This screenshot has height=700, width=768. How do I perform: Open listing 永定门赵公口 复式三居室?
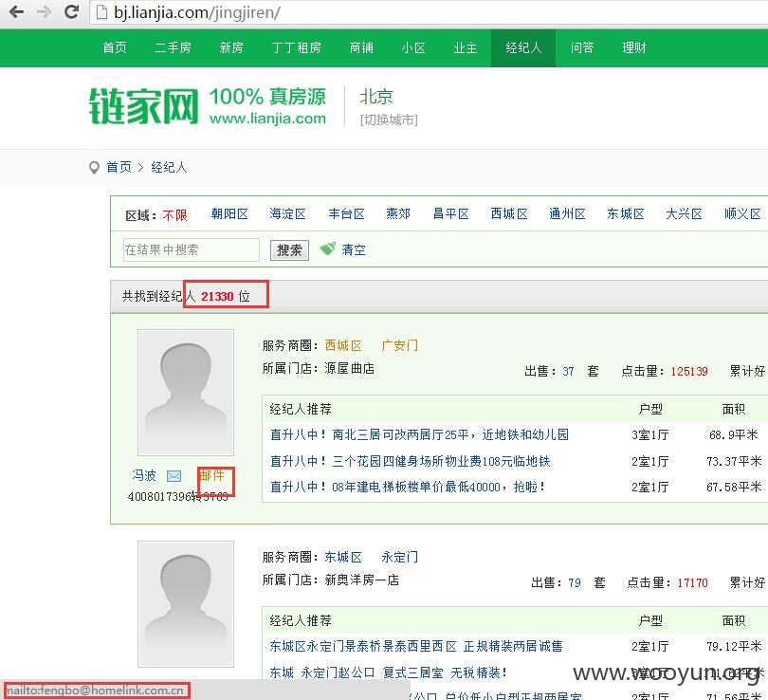pos(389,672)
